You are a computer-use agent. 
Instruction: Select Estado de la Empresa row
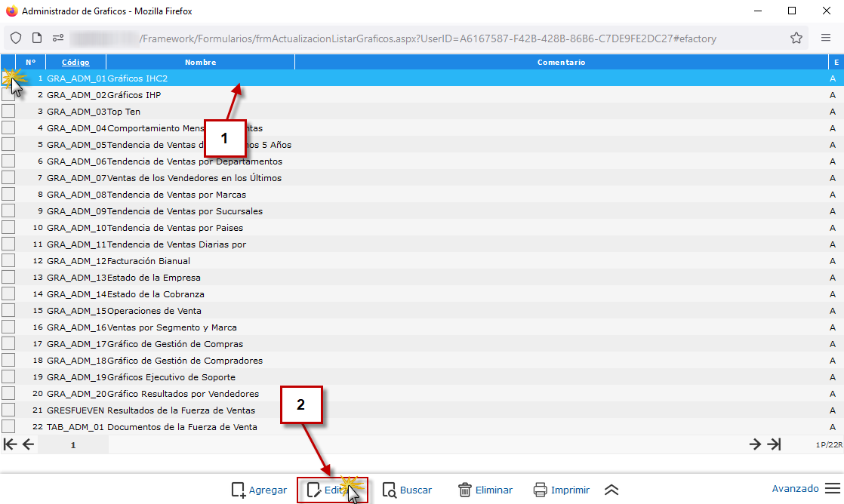[x=422, y=278]
